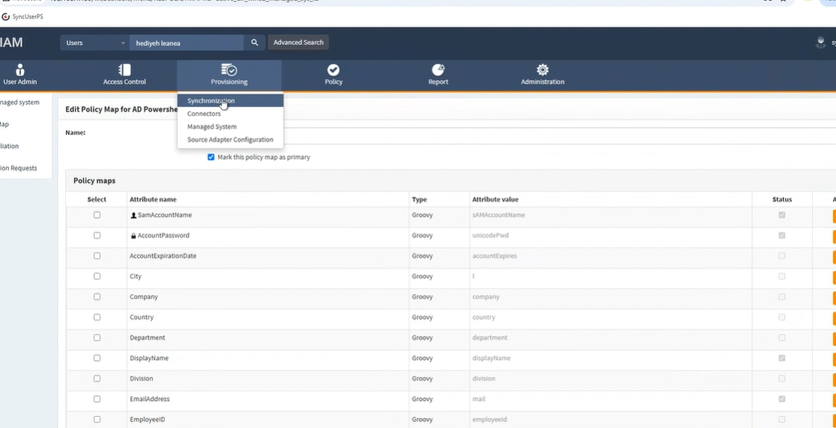
Task: Click the Status column header
Action: tap(782, 199)
